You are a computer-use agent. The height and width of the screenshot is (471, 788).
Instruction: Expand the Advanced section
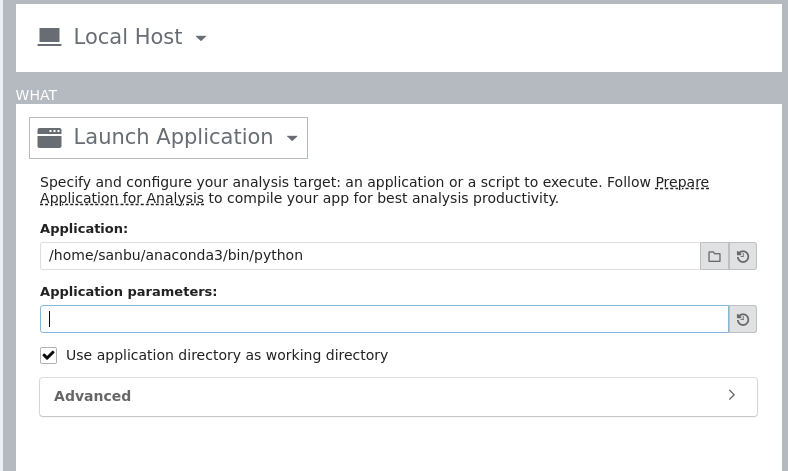[x=399, y=397]
